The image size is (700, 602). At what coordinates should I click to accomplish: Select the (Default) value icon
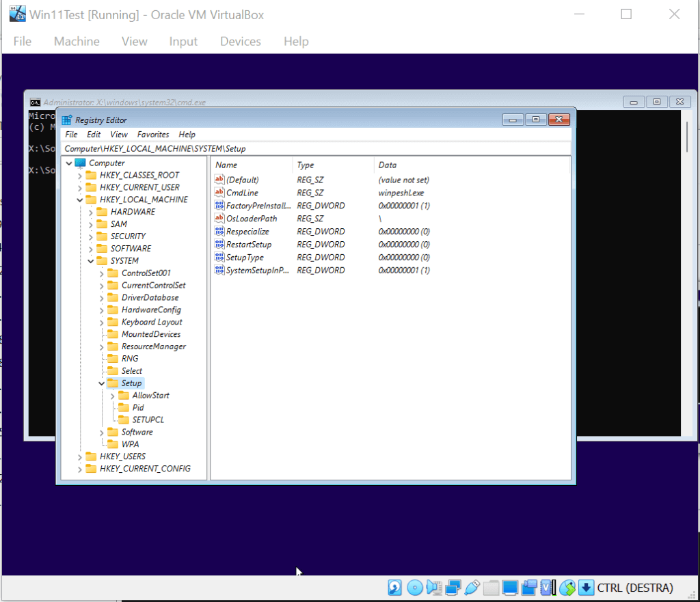[219, 180]
